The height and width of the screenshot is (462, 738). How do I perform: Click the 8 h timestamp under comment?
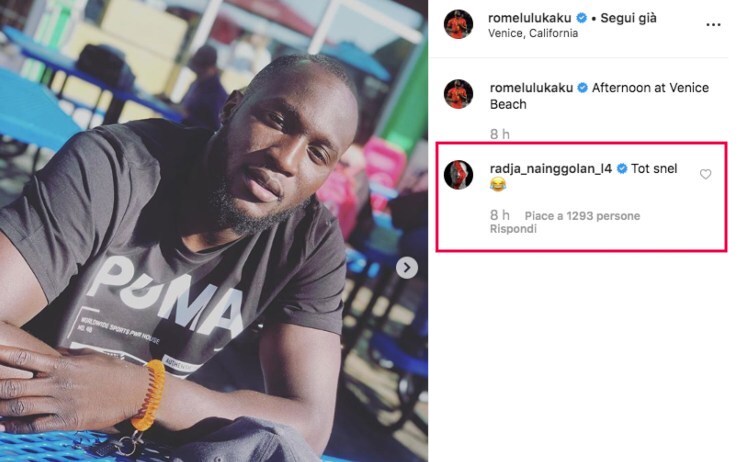click(499, 215)
